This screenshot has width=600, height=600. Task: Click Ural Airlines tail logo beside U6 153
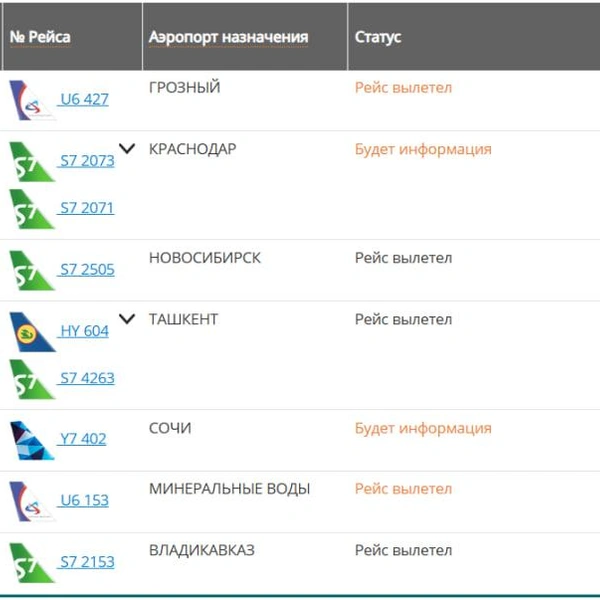point(32,502)
